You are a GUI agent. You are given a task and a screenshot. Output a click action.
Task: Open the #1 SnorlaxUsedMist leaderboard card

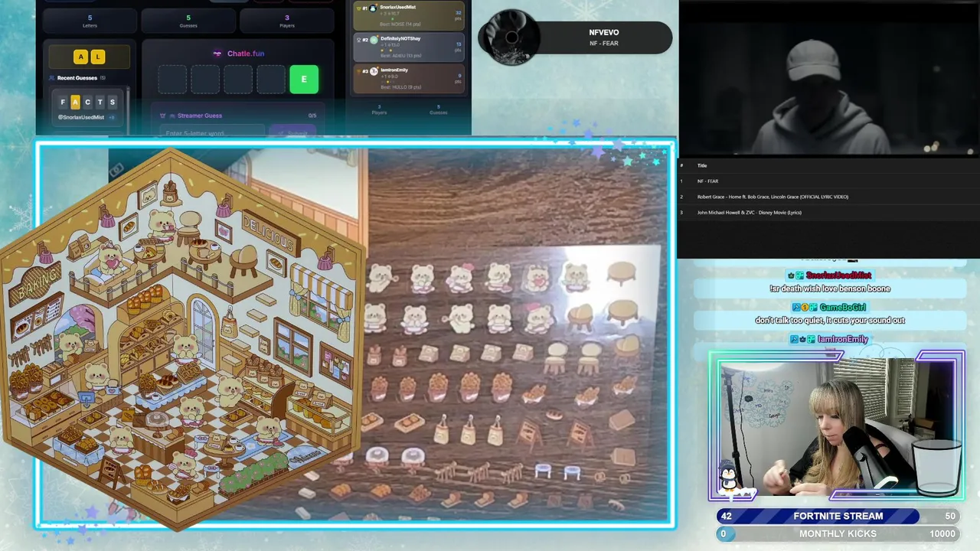[x=410, y=15]
